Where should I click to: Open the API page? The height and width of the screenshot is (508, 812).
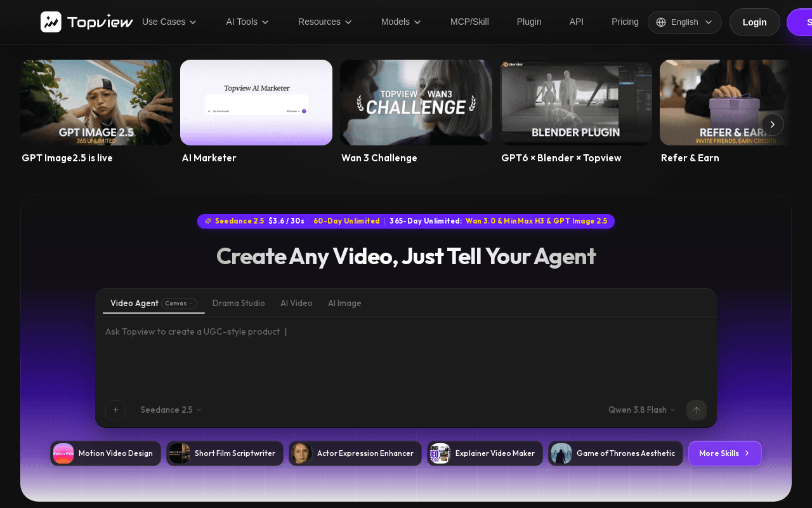coord(577,22)
